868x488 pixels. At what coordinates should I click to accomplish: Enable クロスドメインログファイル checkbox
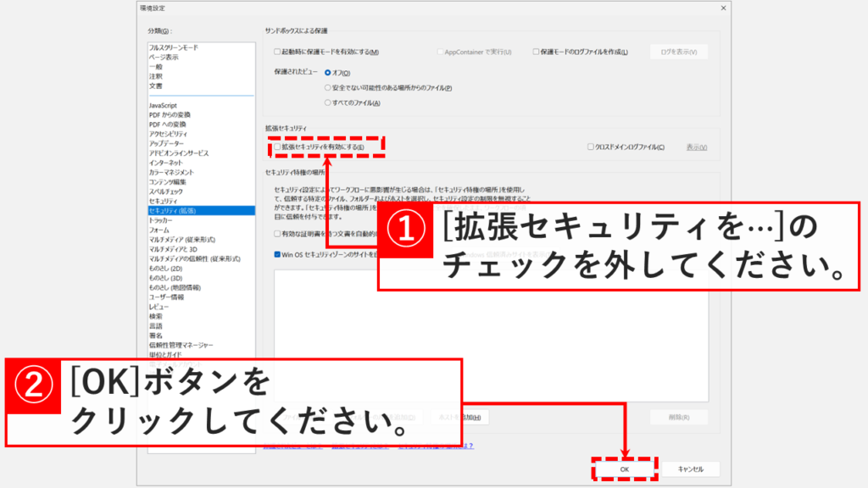click(591, 147)
